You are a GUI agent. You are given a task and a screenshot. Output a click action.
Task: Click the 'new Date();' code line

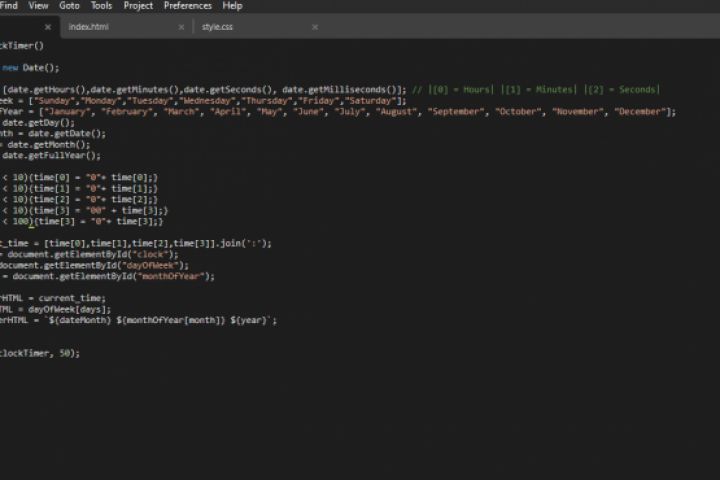(30, 68)
